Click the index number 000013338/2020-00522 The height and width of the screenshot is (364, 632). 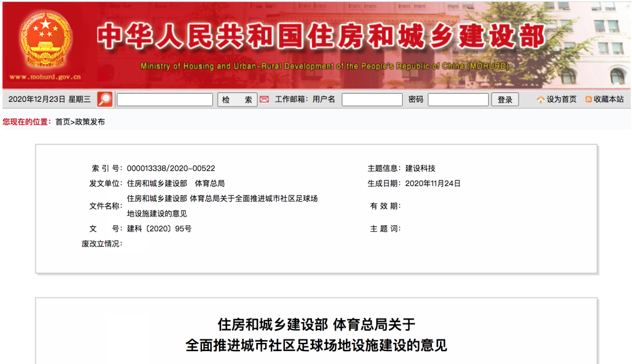point(171,169)
